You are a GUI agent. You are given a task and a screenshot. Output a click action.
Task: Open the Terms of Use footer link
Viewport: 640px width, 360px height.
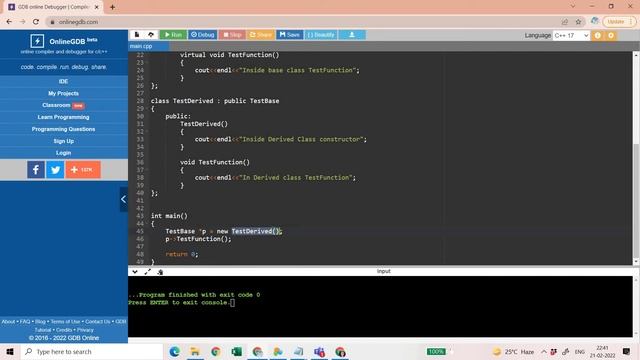[x=65, y=322]
